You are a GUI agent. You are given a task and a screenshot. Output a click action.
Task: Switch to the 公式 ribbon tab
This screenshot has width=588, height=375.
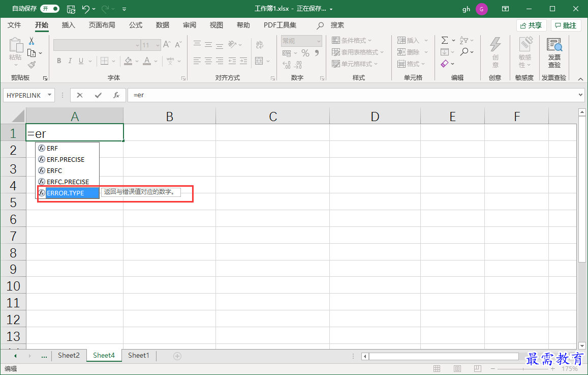tap(135, 25)
